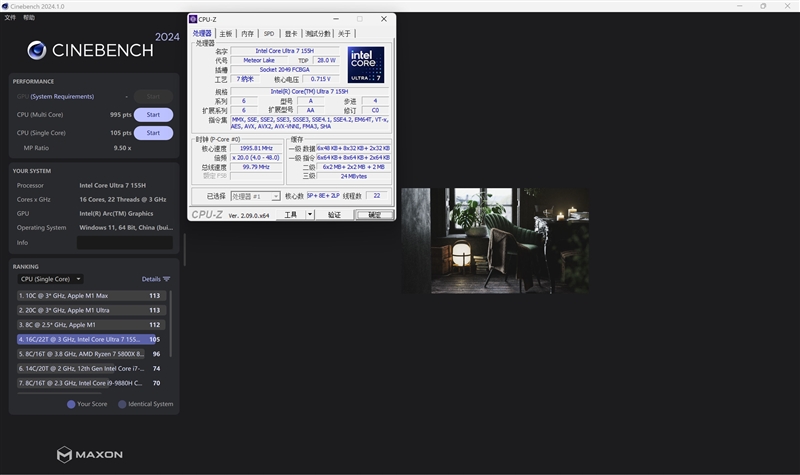Click the Cinebench app icon in title bar

pos(5,6)
